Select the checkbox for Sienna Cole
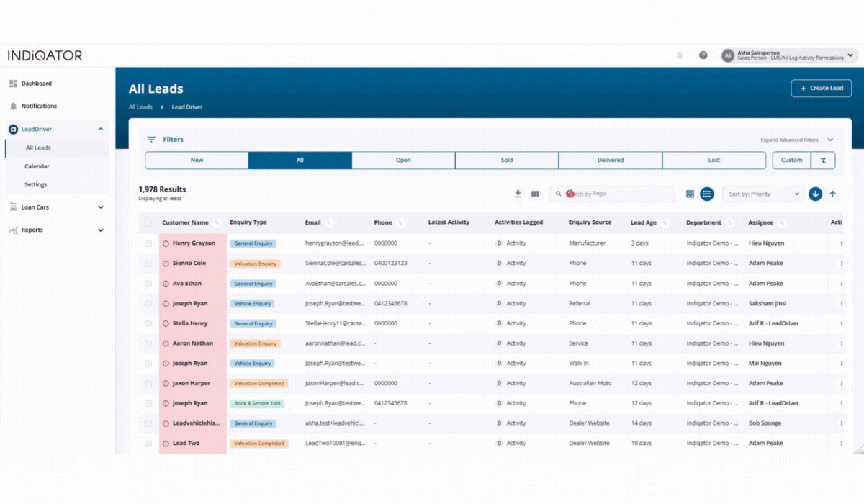 (148, 264)
